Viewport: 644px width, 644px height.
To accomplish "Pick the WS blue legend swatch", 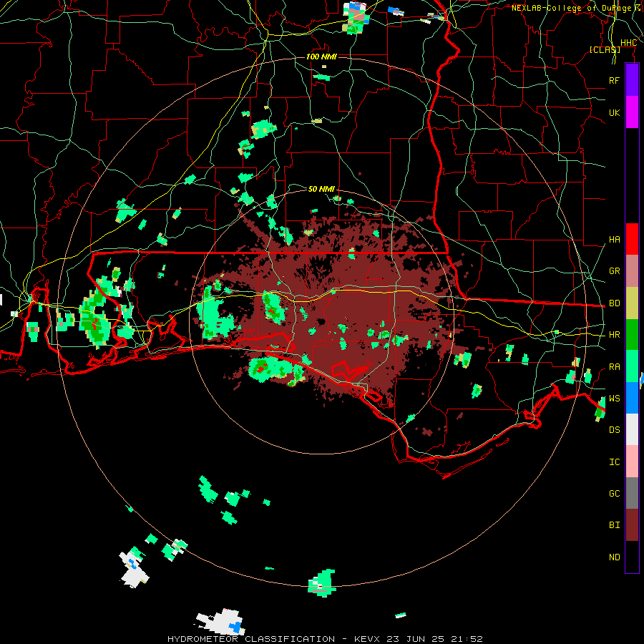I will (632, 398).
